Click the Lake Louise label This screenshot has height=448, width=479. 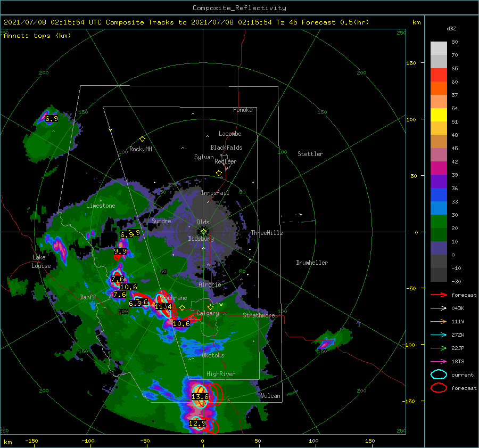point(41,262)
